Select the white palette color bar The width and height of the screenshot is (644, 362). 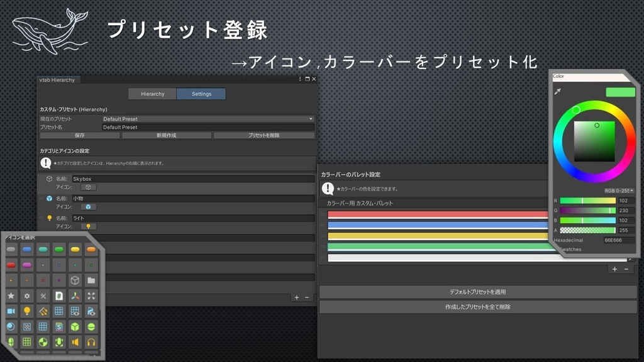477,258
